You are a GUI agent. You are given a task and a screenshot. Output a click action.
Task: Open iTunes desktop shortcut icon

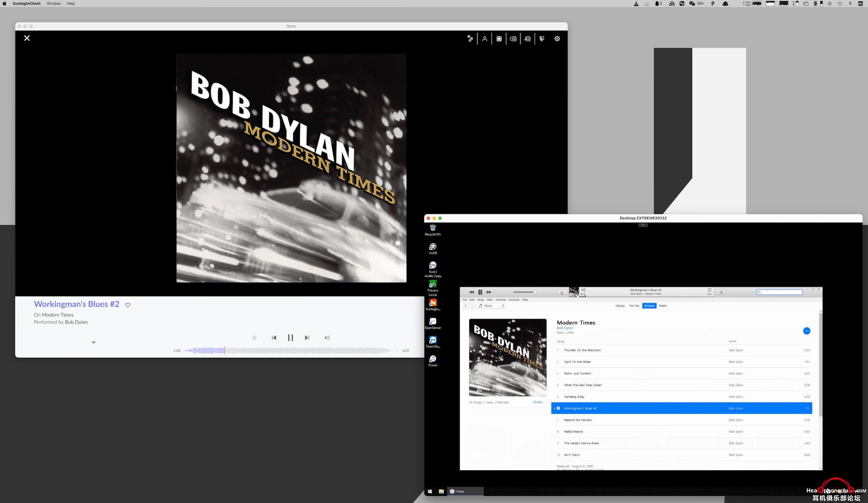pos(433,361)
